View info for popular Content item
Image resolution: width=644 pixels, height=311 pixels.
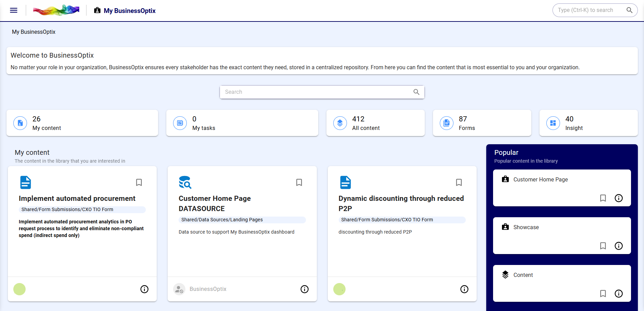click(618, 294)
